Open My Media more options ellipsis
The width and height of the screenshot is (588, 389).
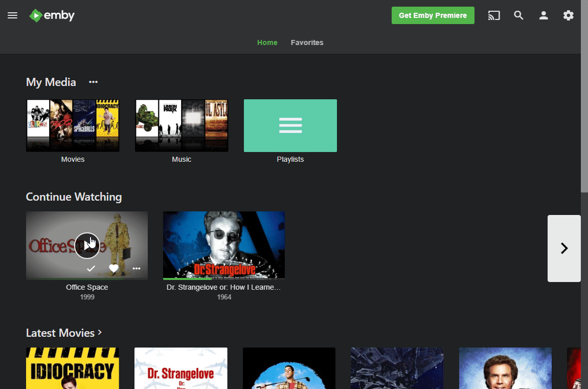pyautogui.click(x=93, y=82)
